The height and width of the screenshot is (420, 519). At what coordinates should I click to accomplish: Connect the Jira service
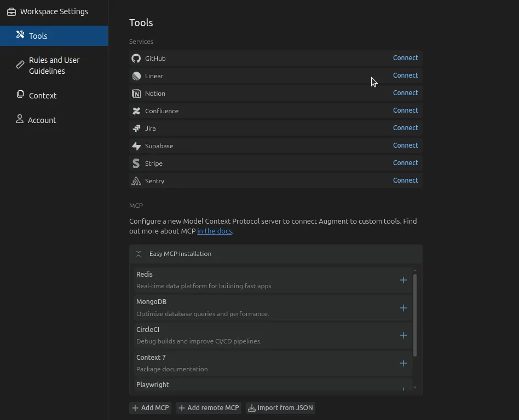click(406, 128)
